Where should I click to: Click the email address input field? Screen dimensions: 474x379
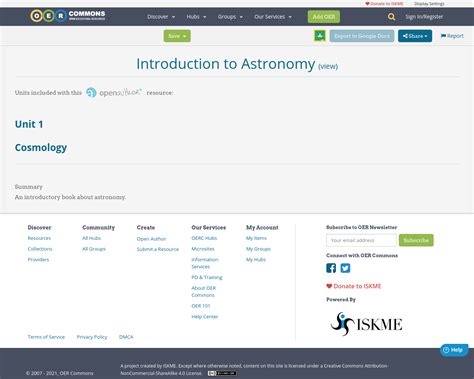point(361,240)
